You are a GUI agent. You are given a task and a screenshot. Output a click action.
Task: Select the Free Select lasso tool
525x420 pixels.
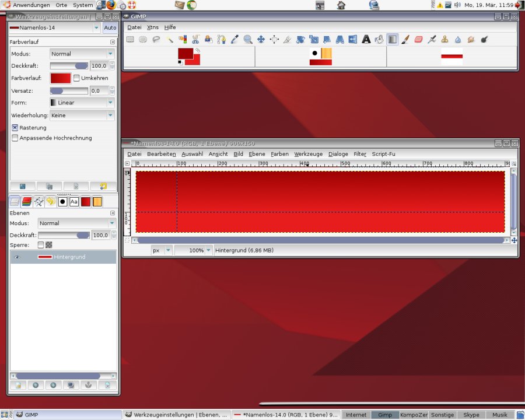pos(156,40)
